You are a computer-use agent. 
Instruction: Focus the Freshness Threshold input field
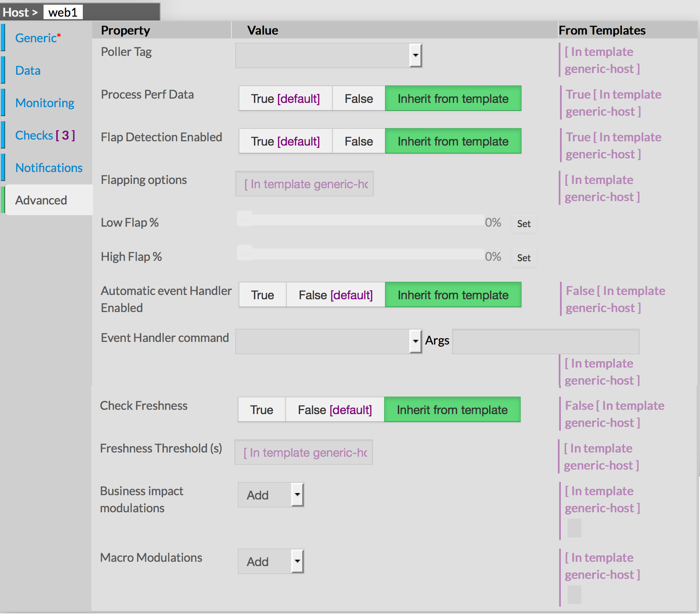pos(303,453)
